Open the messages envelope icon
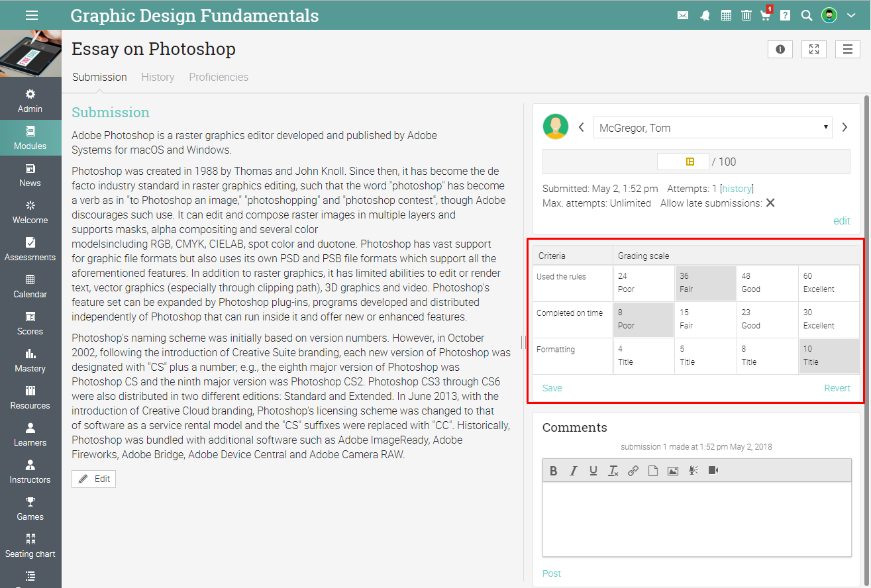Image resolution: width=871 pixels, height=588 pixels. coord(683,15)
